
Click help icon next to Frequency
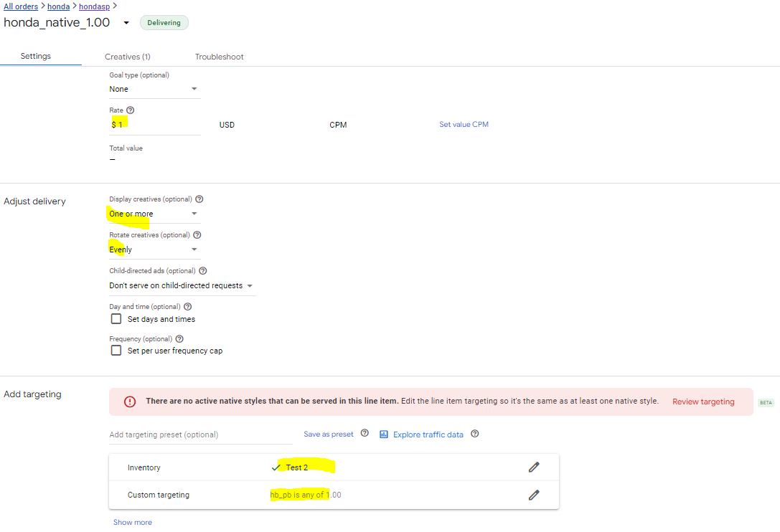coord(179,339)
